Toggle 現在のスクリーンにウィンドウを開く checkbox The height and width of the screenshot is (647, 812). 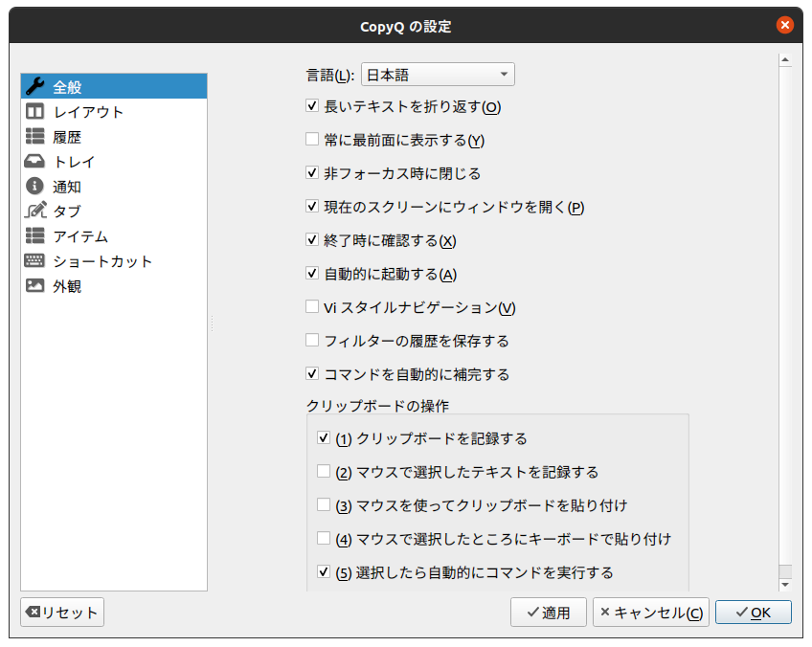coord(312,206)
